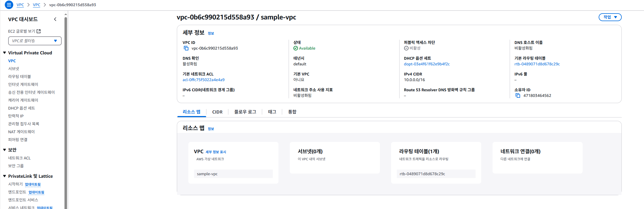
Task: Click first VPC breadcrumb link
Action: [x=20, y=5]
